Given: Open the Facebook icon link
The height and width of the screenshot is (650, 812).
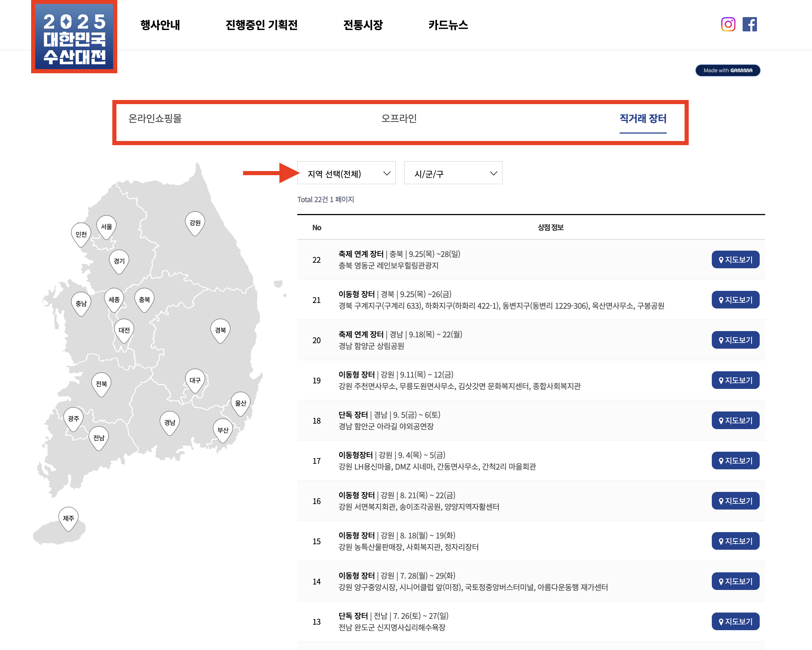Looking at the screenshot, I should point(749,25).
